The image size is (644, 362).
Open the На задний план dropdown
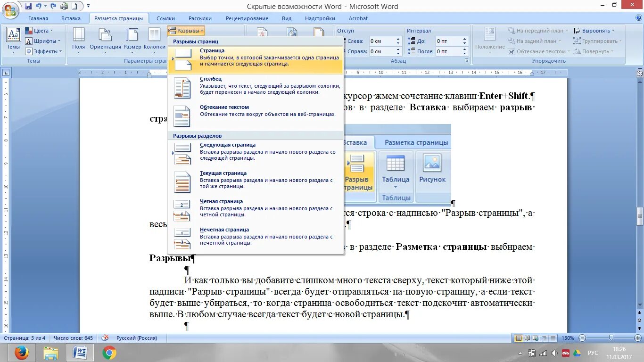536,41
